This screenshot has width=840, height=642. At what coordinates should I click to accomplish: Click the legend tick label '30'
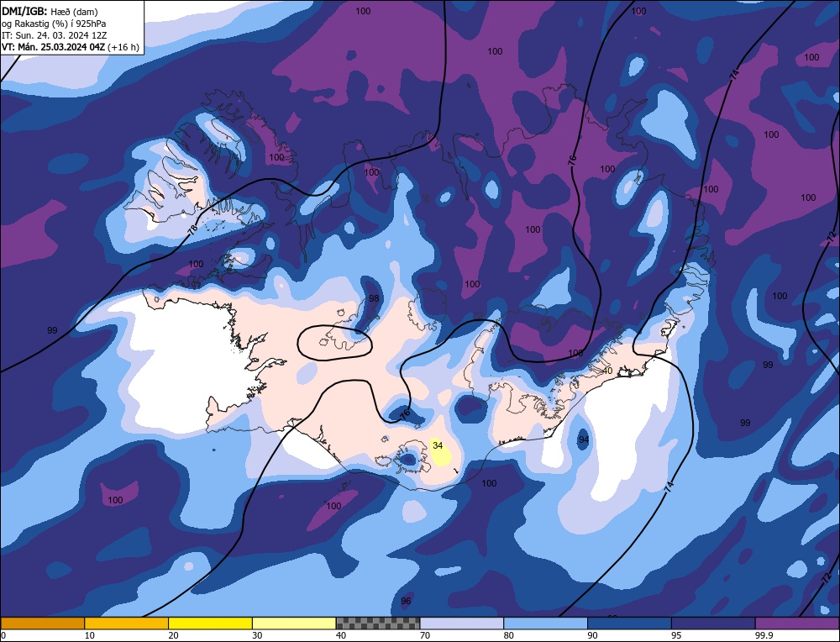point(257,635)
